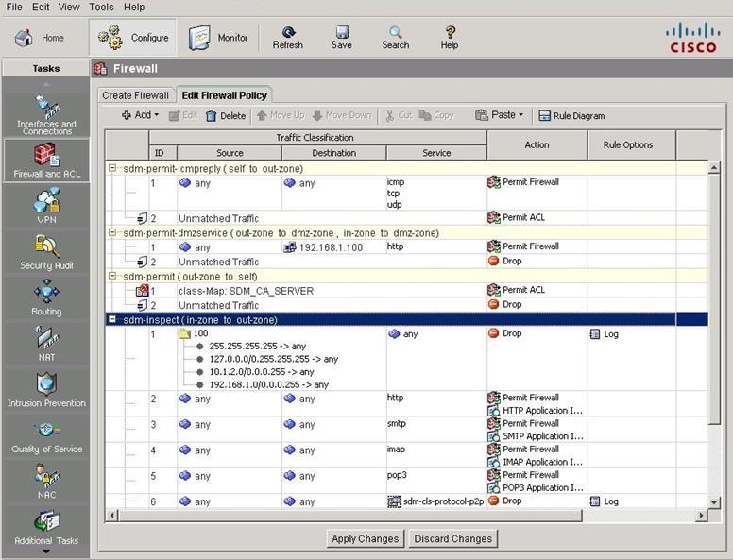Open the Edit menu
Image resolution: width=733 pixels, height=560 pixels.
41,7
